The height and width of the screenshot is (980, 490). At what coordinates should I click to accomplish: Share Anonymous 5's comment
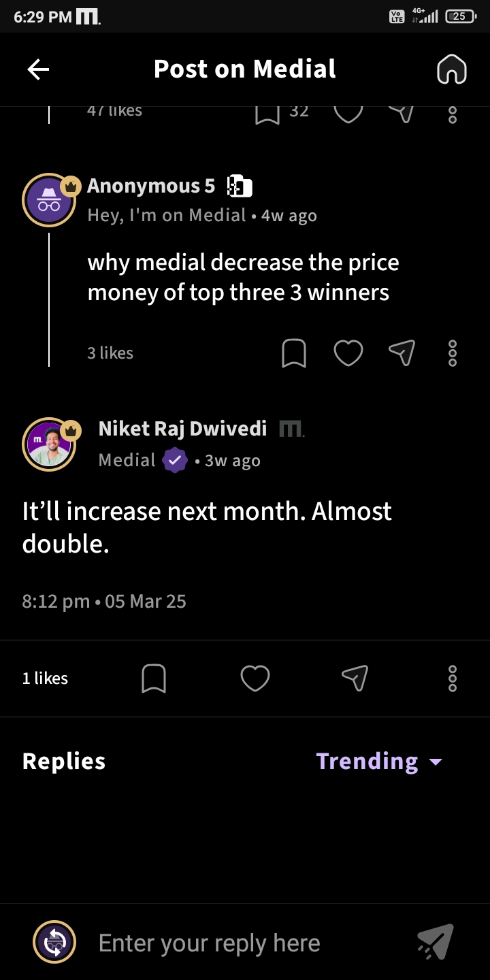coord(402,353)
